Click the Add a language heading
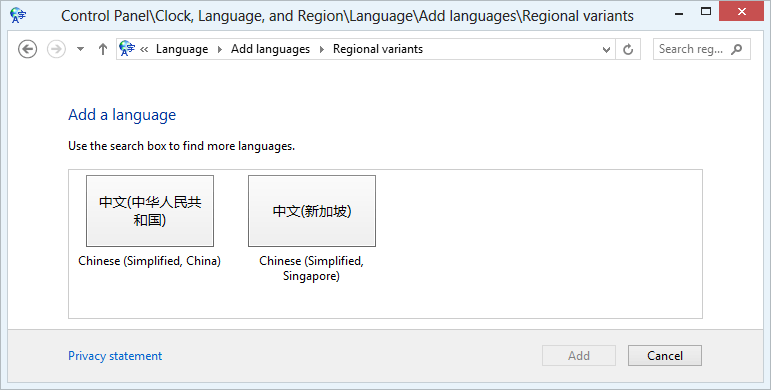The width and height of the screenshot is (771, 390). pyautogui.click(x=122, y=115)
